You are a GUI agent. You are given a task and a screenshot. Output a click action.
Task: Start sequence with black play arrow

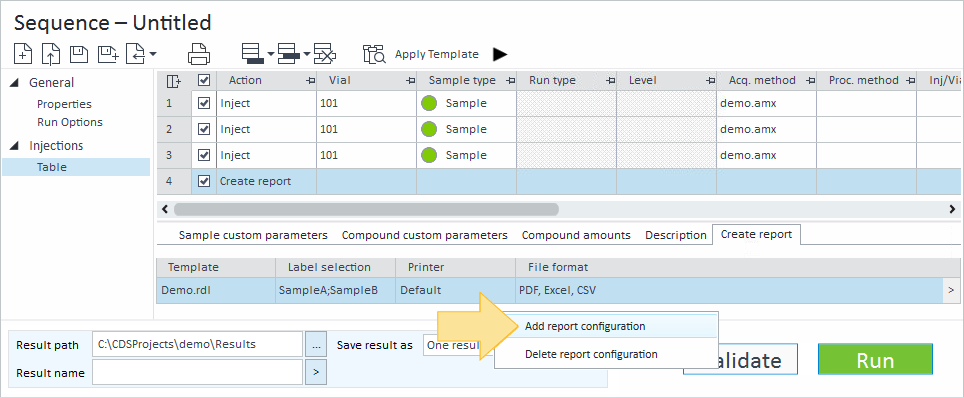(500, 54)
